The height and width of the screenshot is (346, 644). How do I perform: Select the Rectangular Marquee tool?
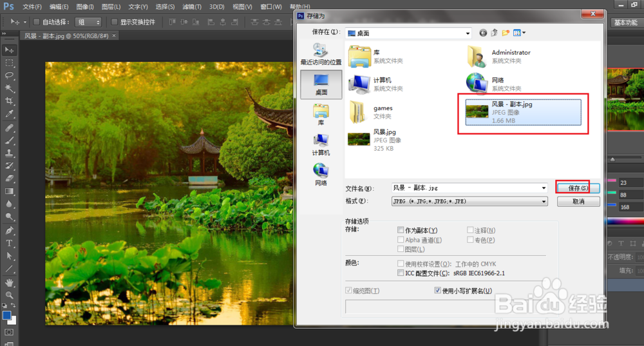click(8, 63)
